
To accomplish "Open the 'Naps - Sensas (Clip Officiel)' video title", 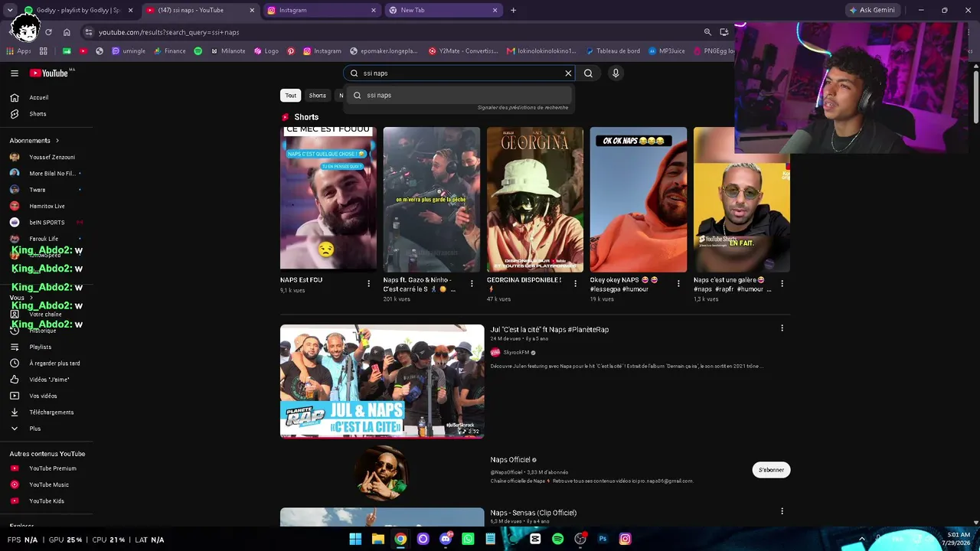I will [534, 513].
